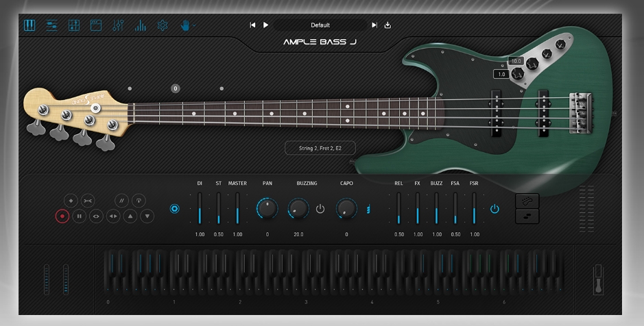Click the diamond articulation button
This screenshot has width=644, height=326.
click(71, 201)
